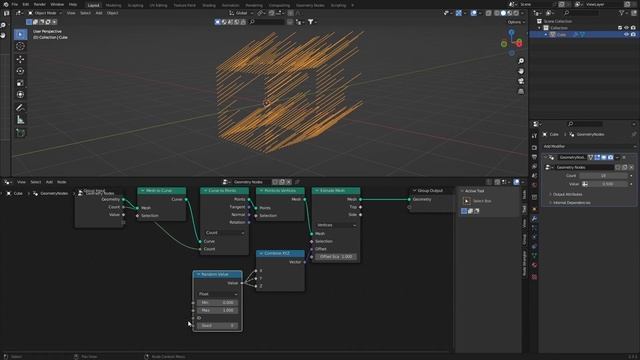Click Seed field in Random Value node

[218, 326]
